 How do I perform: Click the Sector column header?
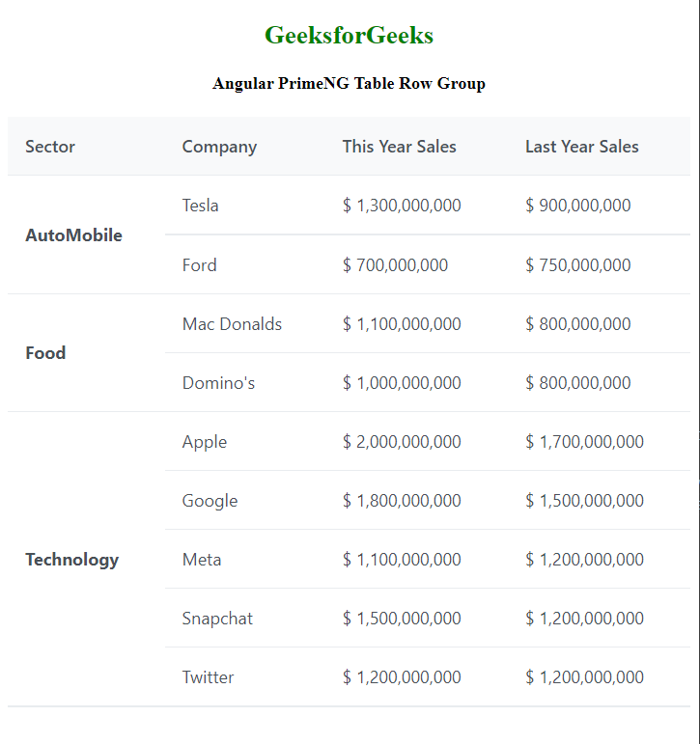[50, 147]
